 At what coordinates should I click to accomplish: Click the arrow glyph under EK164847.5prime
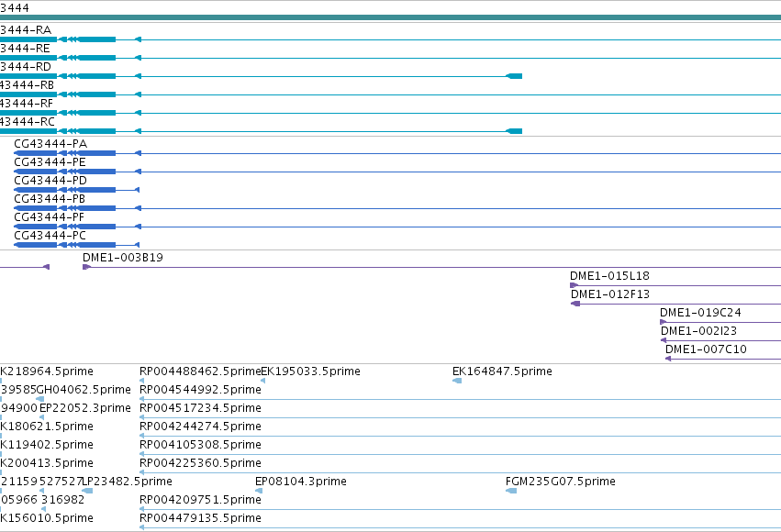[457, 382]
